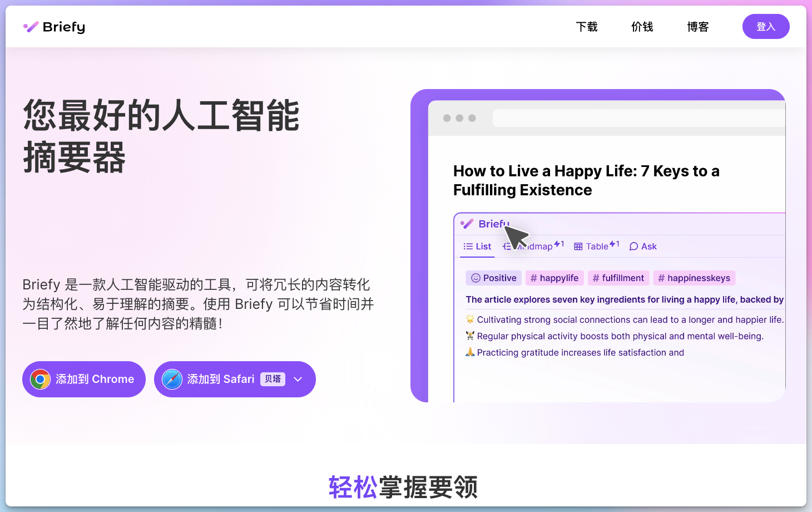Select the #fulfillment hashtag chip
The height and width of the screenshot is (512, 812).
click(x=618, y=278)
